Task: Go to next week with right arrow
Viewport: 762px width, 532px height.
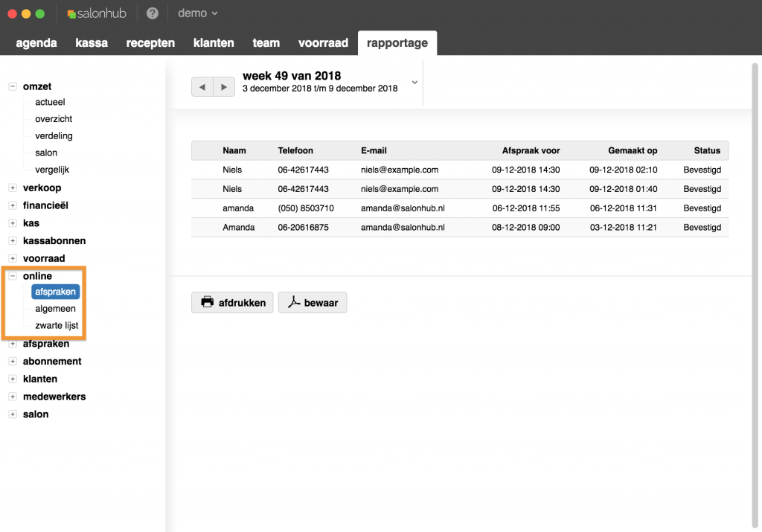Action: [x=224, y=87]
